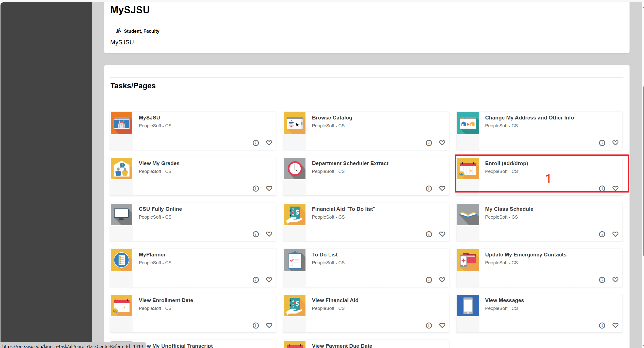Favorite the Enroll (add/drop) card
The image size is (644, 348).
pyautogui.click(x=615, y=188)
